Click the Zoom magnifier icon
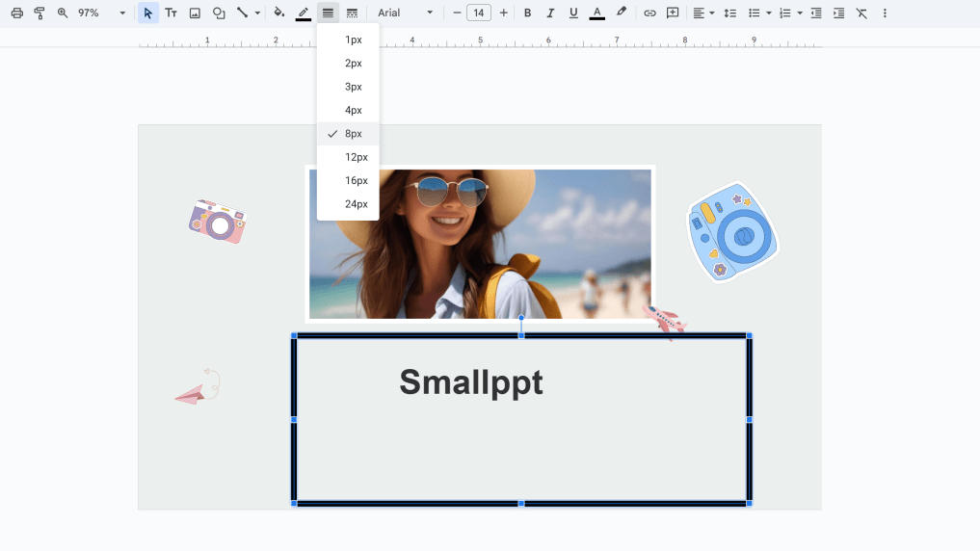 (x=63, y=13)
